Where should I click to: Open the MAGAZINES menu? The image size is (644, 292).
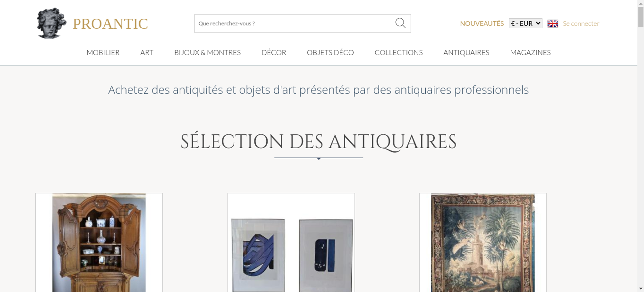pyautogui.click(x=530, y=52)
